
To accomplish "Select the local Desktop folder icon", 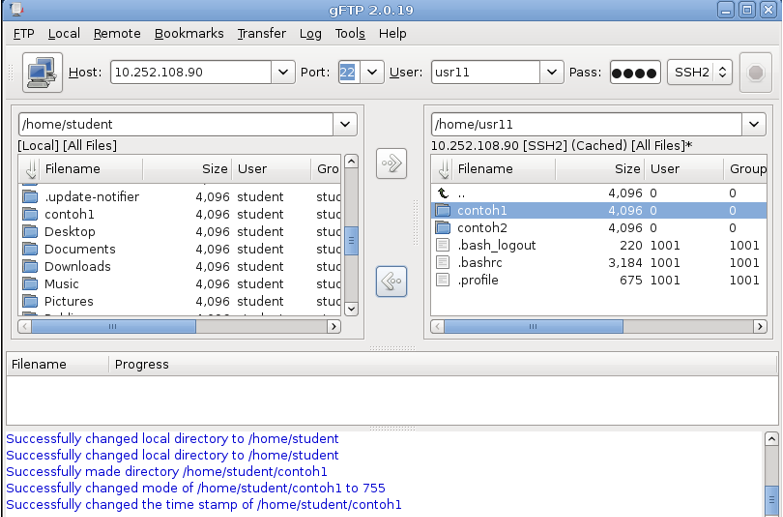I will click(x=30, y=232).
